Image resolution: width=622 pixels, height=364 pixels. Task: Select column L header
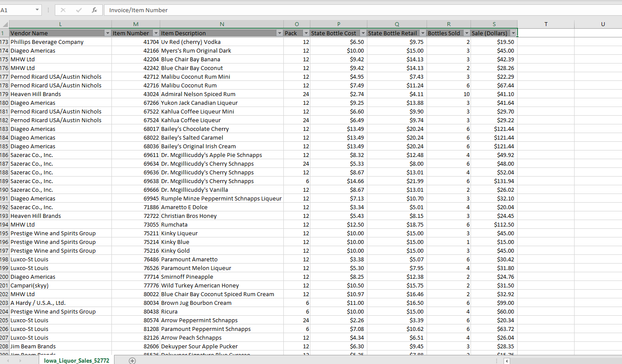60,24
